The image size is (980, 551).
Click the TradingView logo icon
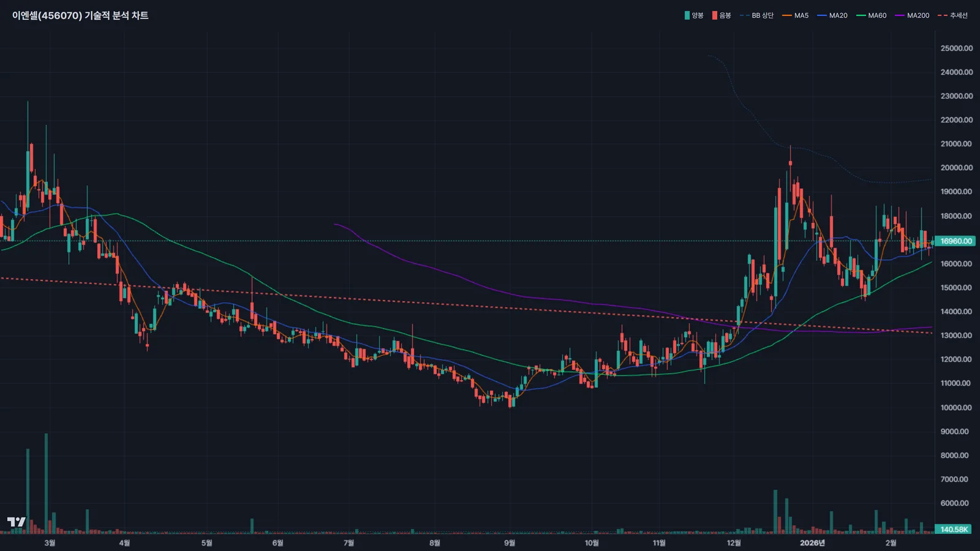coord(16,522)
